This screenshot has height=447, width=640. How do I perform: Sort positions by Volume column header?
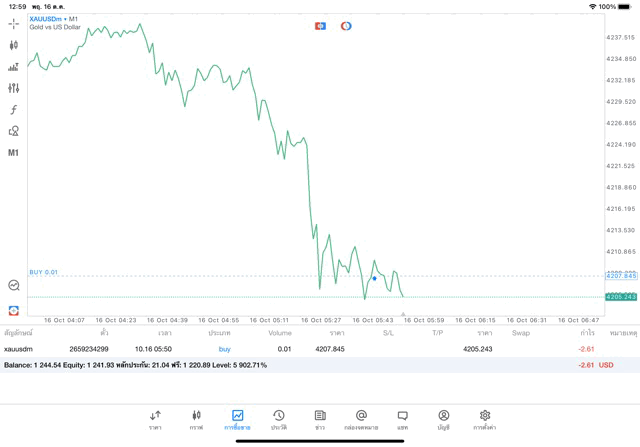coord(280,332)
